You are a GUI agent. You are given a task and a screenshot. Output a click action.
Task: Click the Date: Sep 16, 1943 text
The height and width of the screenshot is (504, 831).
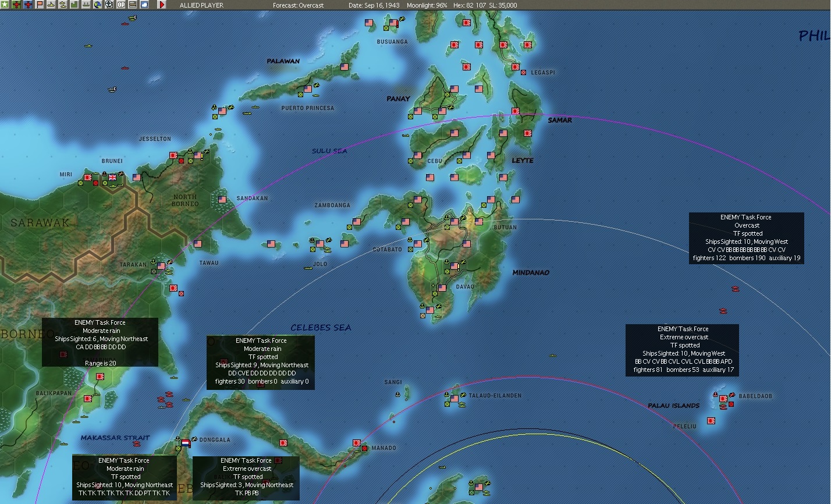pos(374,5)
